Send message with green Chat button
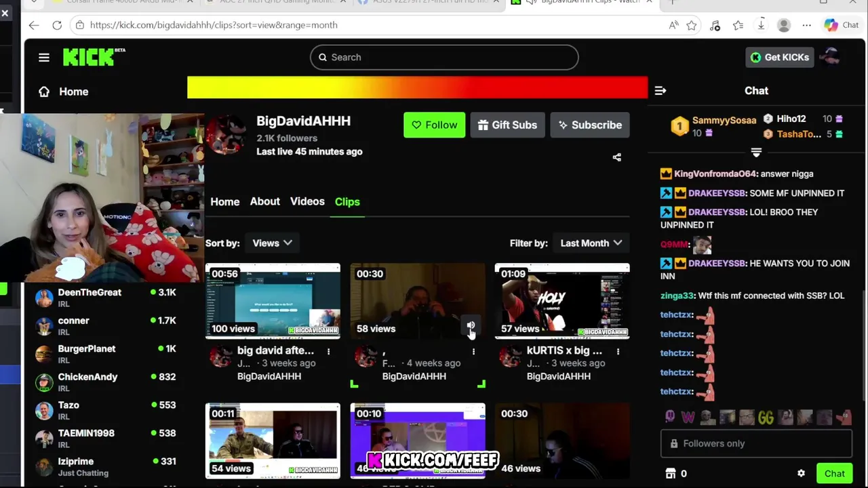The width and height of the screenshot is (868, 488). 835,474
